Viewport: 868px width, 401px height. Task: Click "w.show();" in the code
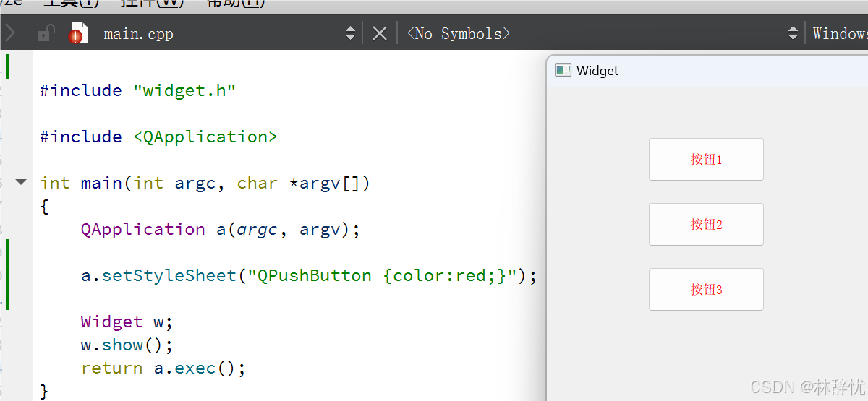[127, 345]
